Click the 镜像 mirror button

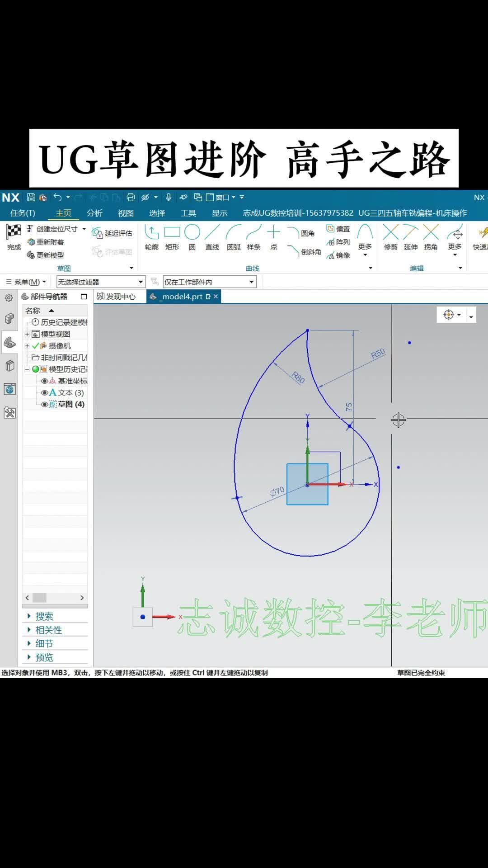(x=338, y=255)
